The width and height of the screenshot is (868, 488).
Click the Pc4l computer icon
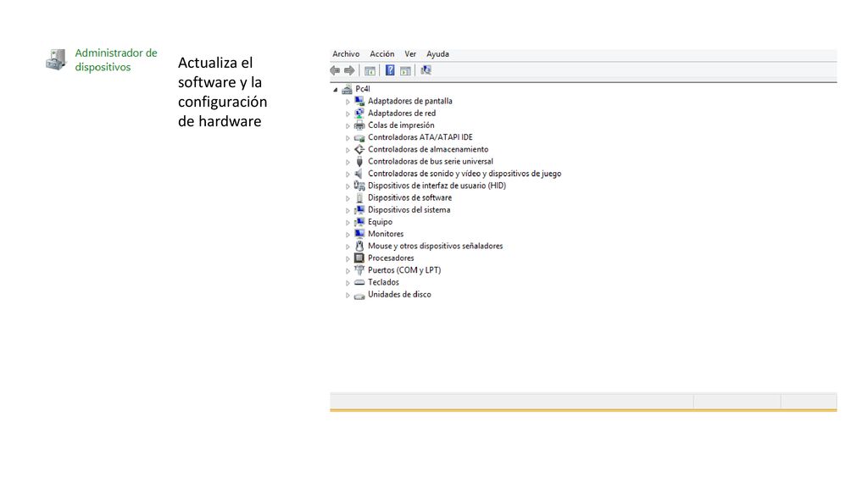[x=347, y=88]
